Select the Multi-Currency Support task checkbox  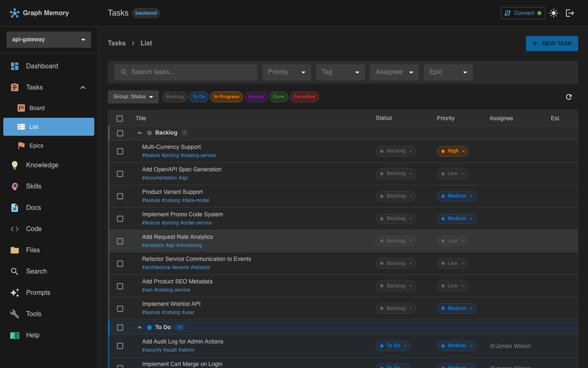tap(120, 151)
